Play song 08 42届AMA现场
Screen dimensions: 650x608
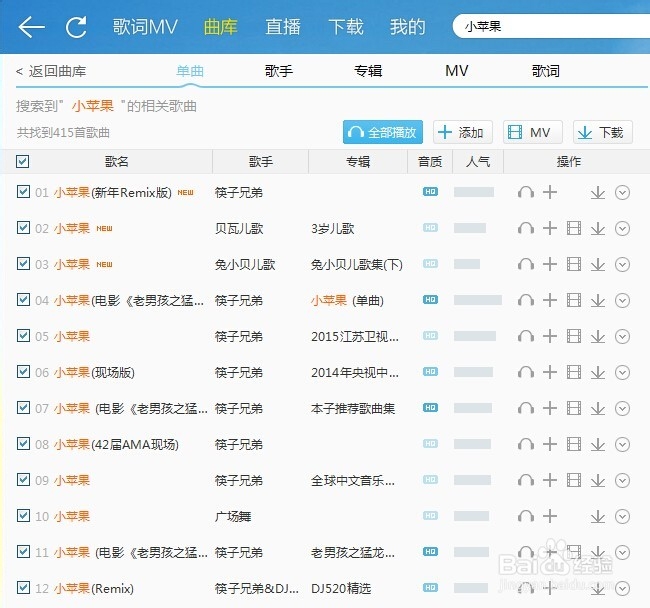click(x=526, y=444)
